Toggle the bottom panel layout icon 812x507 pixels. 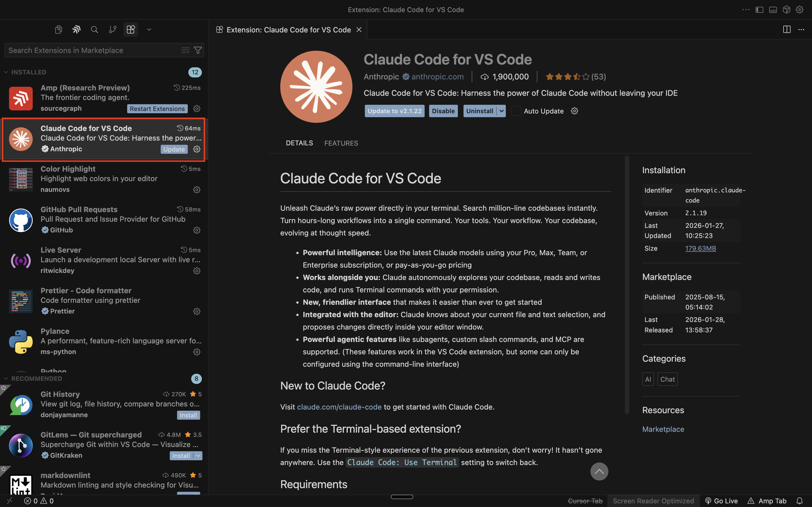(x=773, y=10)
